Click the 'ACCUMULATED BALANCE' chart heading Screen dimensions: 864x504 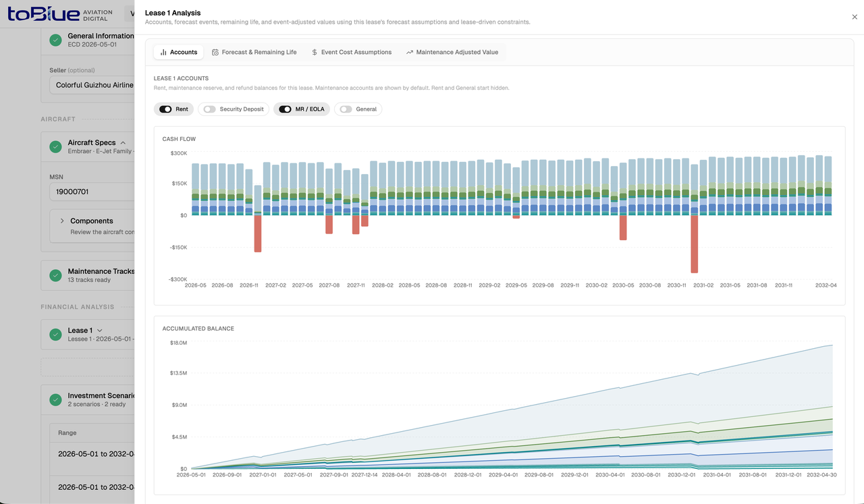(x=198, y=329)
